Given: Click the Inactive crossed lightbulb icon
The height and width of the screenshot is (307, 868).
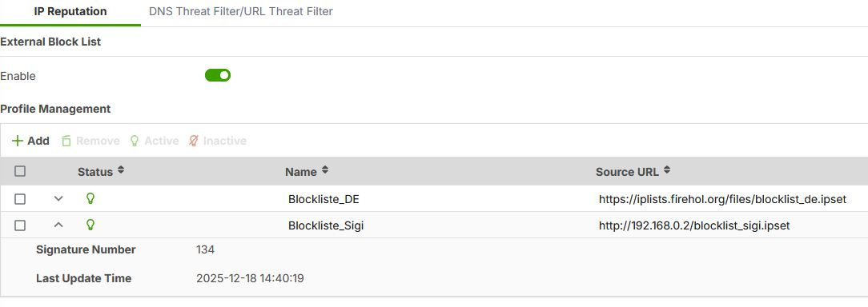Looking at the screenshot, I should pyautogui.click(x=193, y=141).
